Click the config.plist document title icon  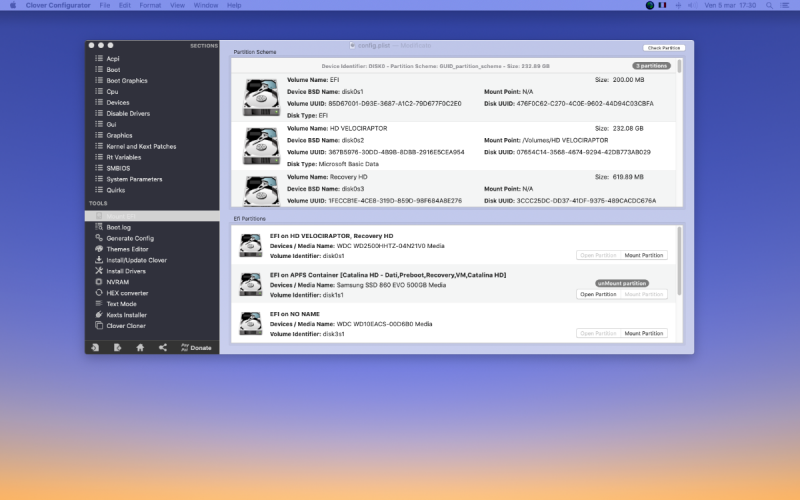coord(352,45)
